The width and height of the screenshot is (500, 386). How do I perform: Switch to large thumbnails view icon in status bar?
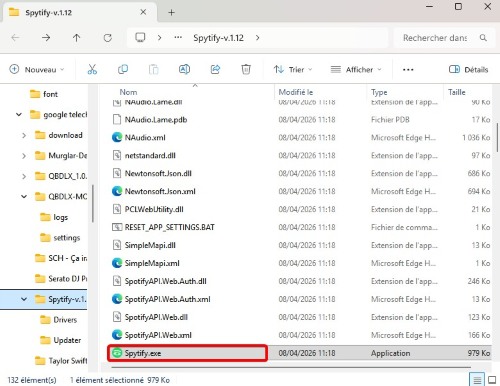tap(492, 380)
